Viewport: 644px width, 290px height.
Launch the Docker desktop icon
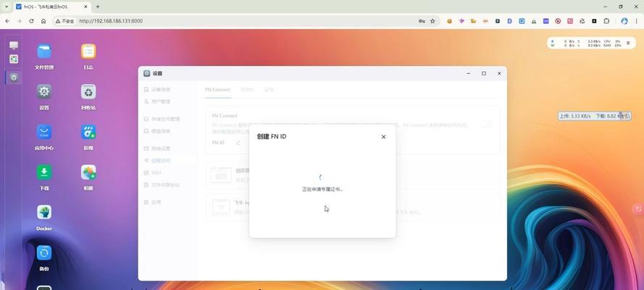click(44, 212)
